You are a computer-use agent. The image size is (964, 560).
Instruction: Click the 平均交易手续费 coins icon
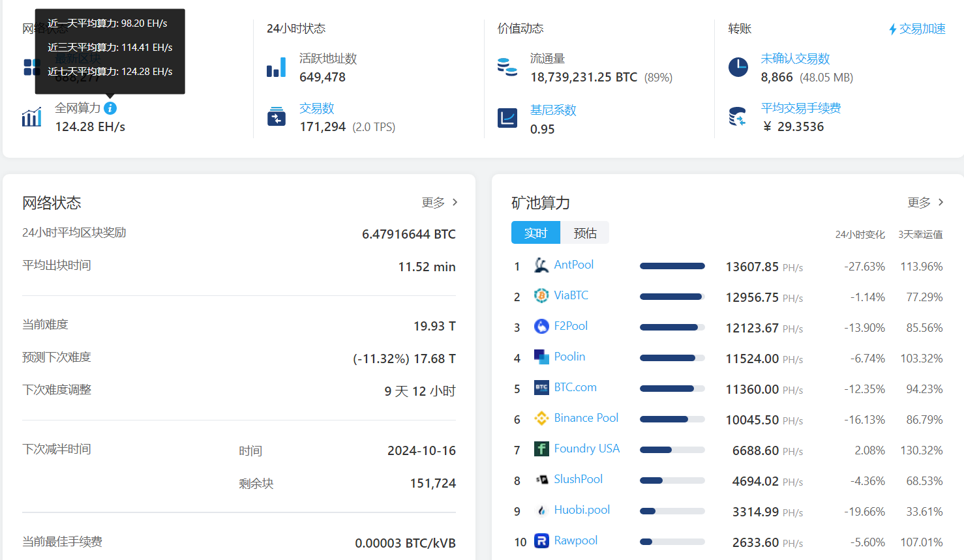[738, 117]
